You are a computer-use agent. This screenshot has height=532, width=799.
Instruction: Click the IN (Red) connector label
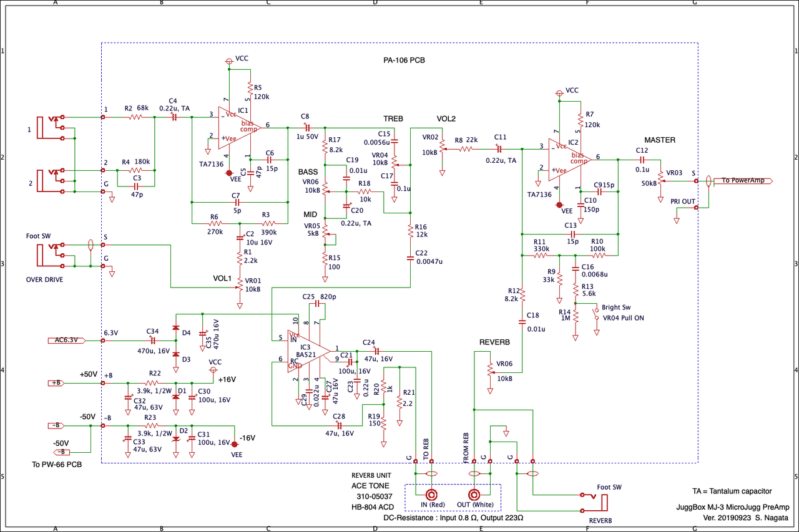point(433,504)
